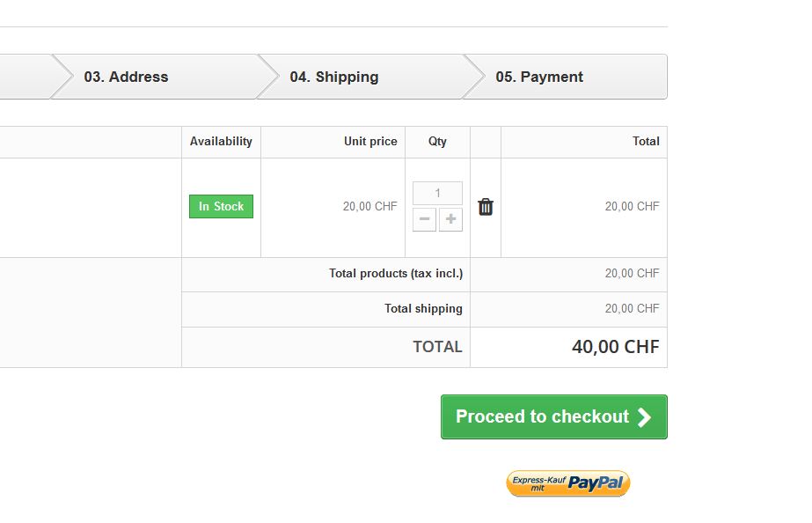Click the chevron arrow on checkout button
Screen dimensions: 812x523
pos(645,417)
